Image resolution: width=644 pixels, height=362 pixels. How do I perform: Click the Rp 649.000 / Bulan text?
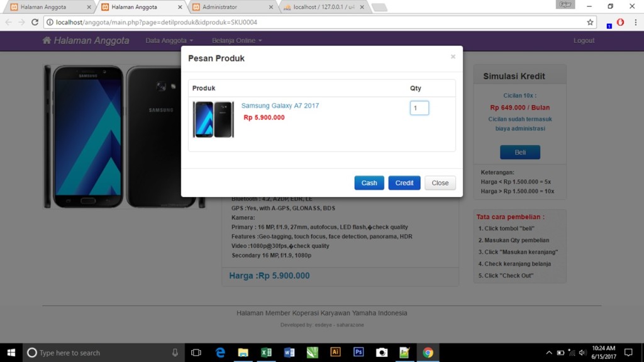click(519, 108)
